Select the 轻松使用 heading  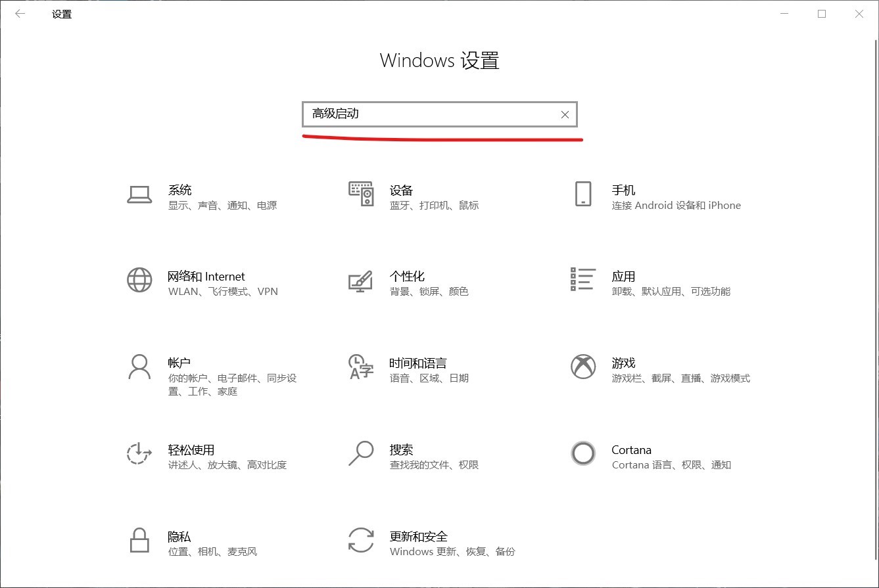(x=192, y=450)
